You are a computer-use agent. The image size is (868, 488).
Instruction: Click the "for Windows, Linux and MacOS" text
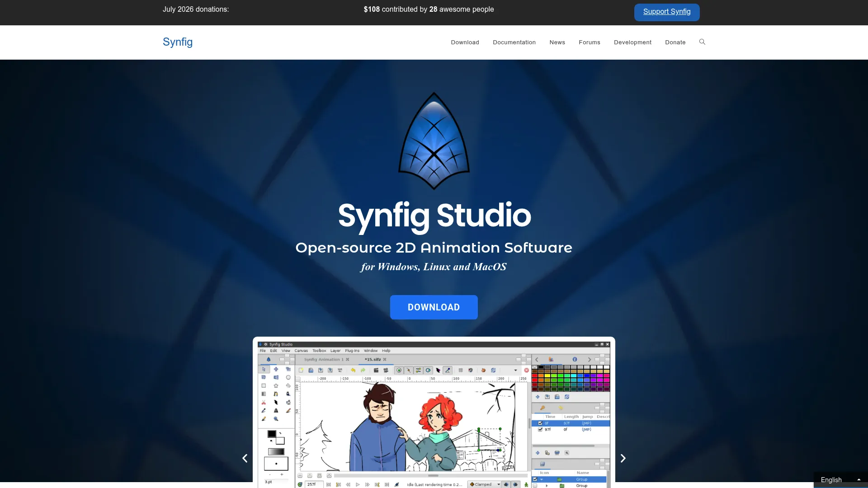(x=434, y=267)
